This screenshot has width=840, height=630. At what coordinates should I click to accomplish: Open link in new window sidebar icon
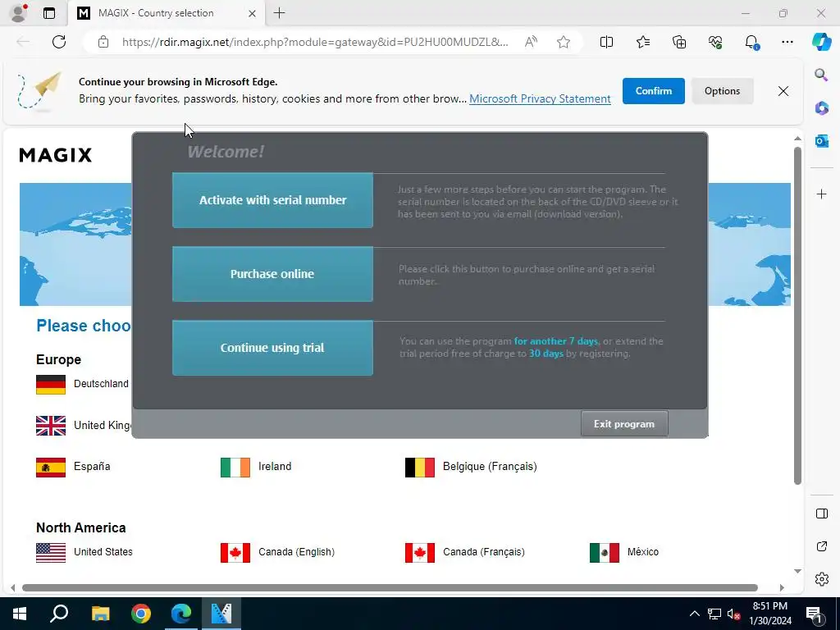tap(821, 546)
